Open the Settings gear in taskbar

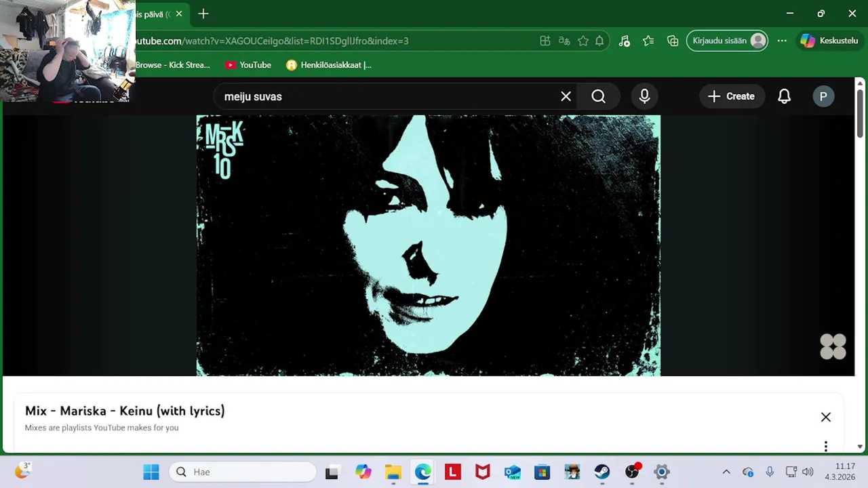[x=662, y=472]
